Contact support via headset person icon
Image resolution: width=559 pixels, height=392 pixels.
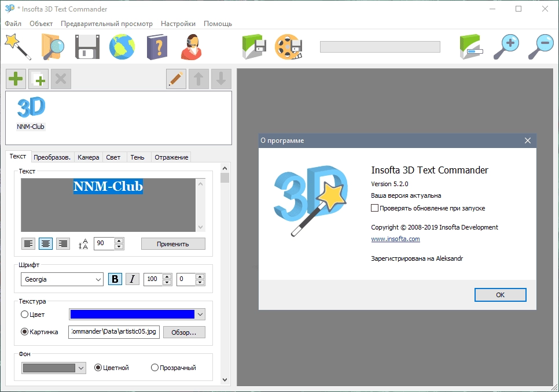click(192, 47)
